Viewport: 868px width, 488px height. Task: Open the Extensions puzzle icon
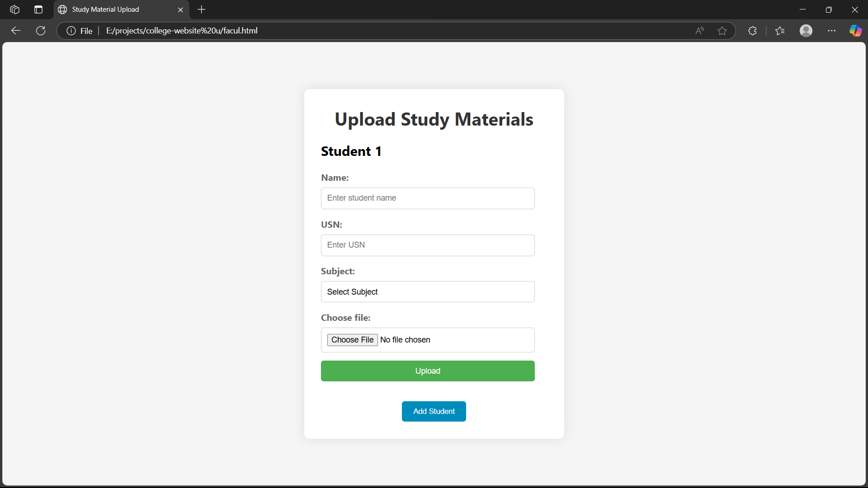(752, 31)
